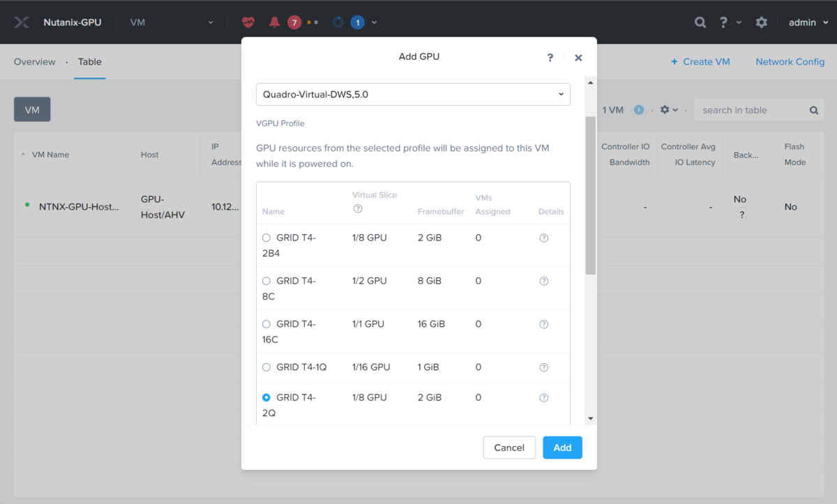
Task: Click the Create VM link
Action: point(700,61)
